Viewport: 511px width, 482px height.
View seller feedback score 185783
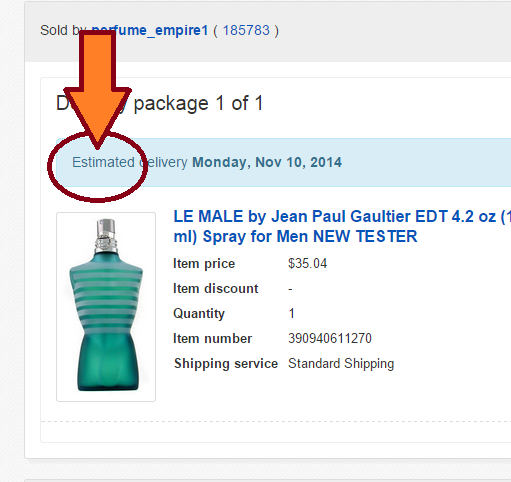(x=246, y=30)
